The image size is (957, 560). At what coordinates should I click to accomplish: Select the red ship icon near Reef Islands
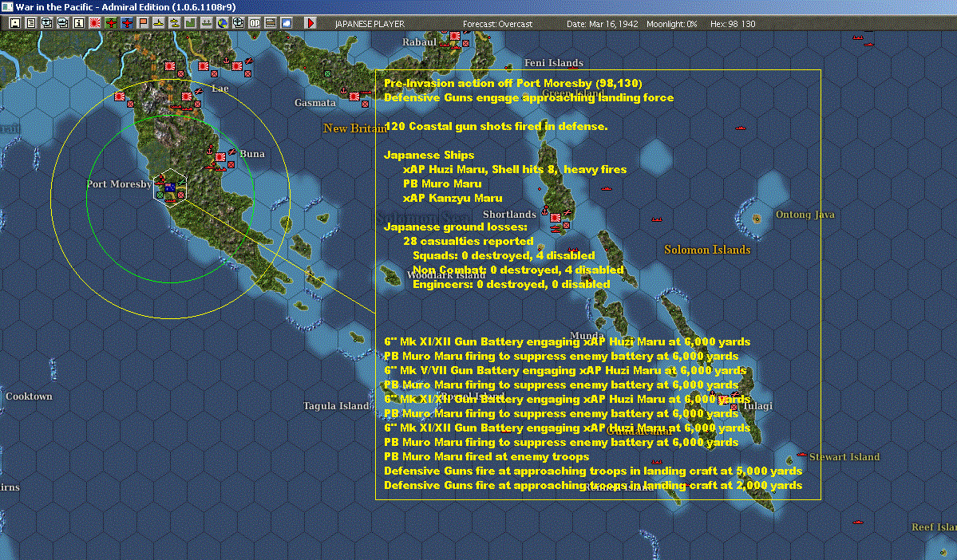pyautogui.click(x=858, y=523)
